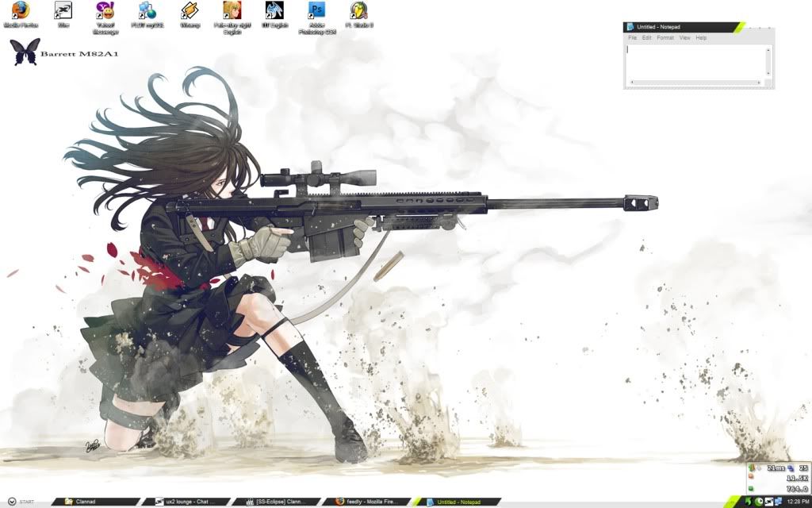This screenshot has height=508, width=812.
Task: Open the Notepad File menu
Action: point(632,38)
